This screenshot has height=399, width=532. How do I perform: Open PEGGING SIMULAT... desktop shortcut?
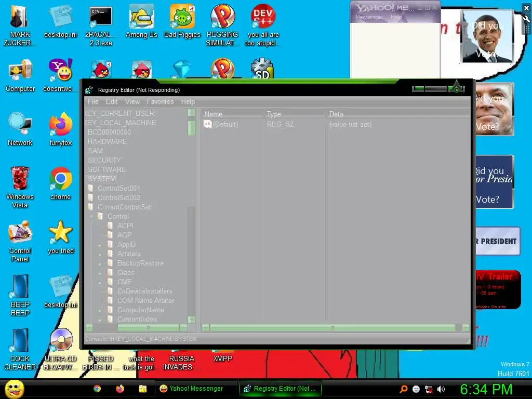click(x=222, y=25)
